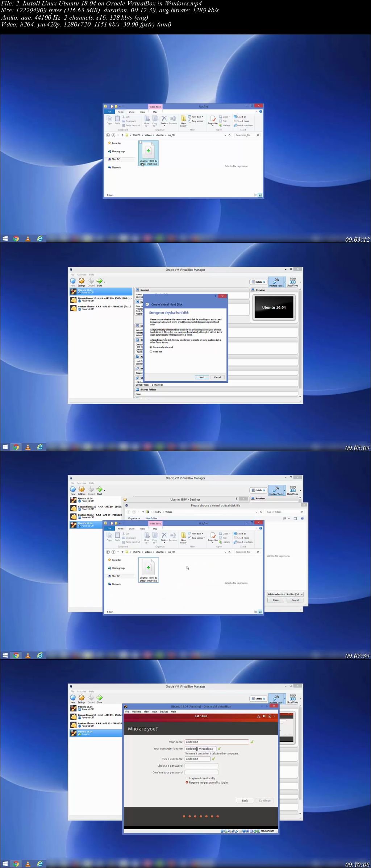The height and width of the screenshot is (868, 371).
Task: Switch to Share tab in Explorer, 00:03:12 frame
Action: (132, 112)
